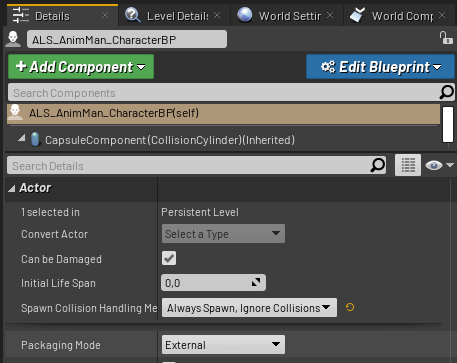Click the World Settings globe icon

pos(245,15)
